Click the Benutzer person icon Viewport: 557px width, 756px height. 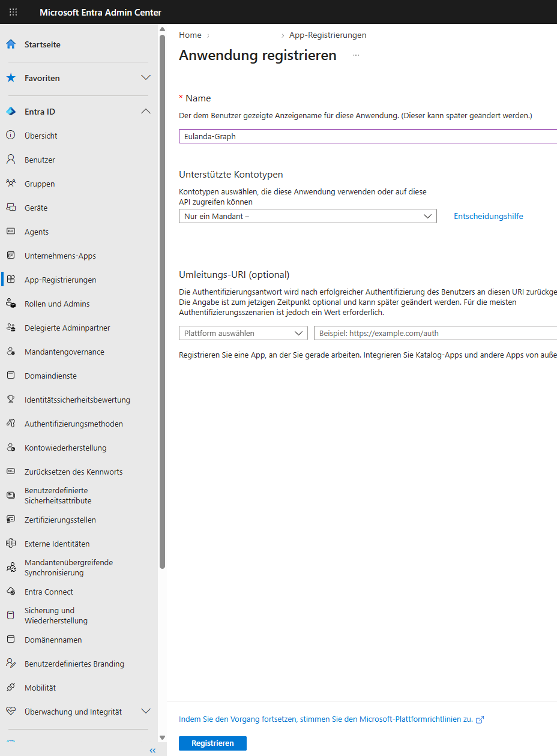point(11,160)
